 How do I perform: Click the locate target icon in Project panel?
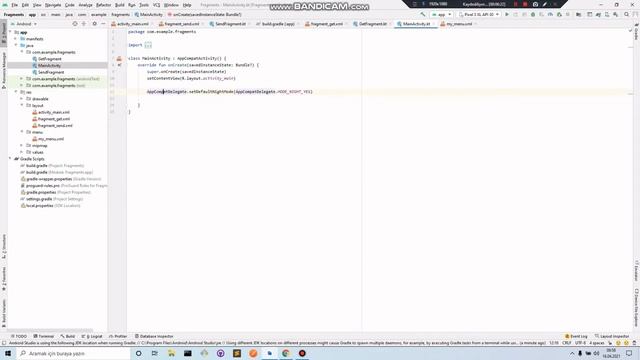tap(75, 24)
